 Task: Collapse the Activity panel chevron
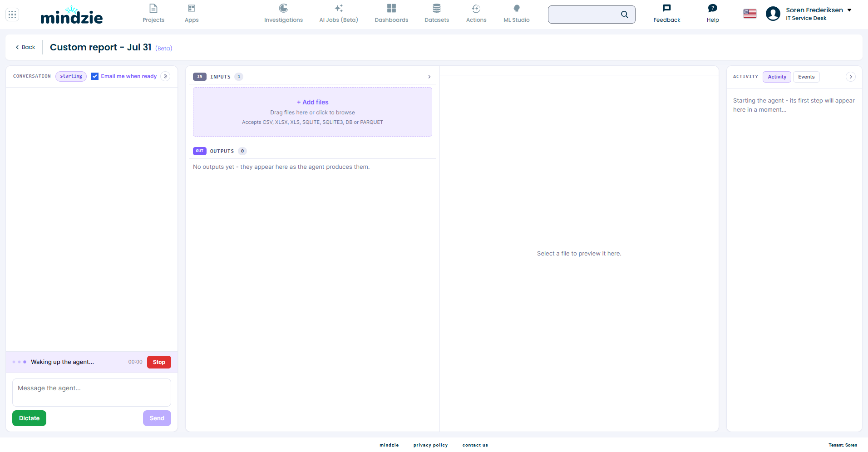[851, 77]
